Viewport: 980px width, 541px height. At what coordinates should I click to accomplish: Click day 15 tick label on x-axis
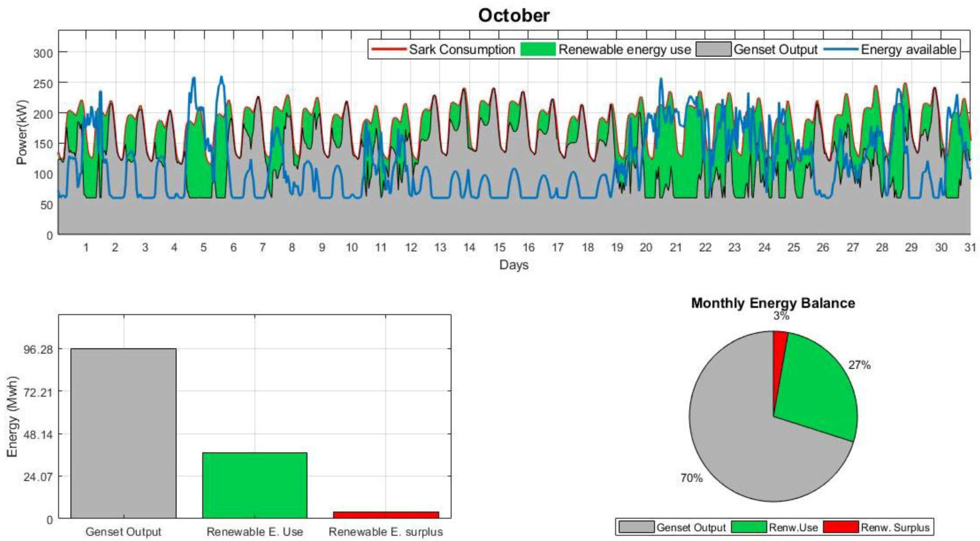pos(499,248)
